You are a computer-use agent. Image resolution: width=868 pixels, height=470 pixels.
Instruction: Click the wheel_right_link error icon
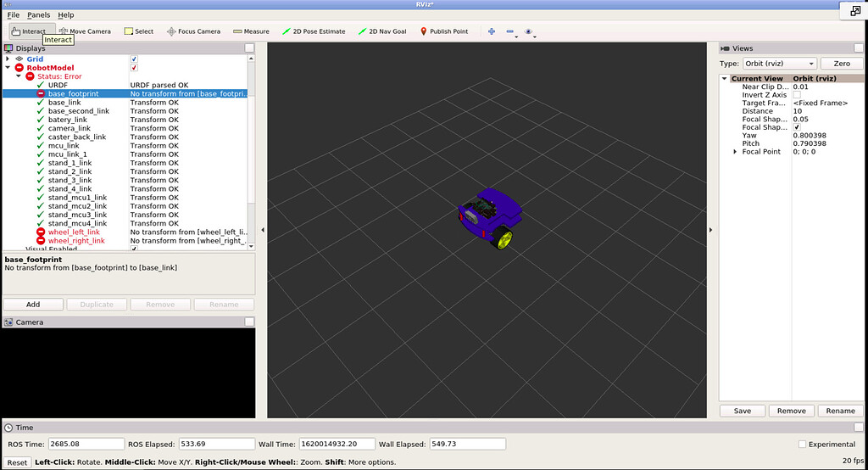pyautogui.click(x=41, y=241)
